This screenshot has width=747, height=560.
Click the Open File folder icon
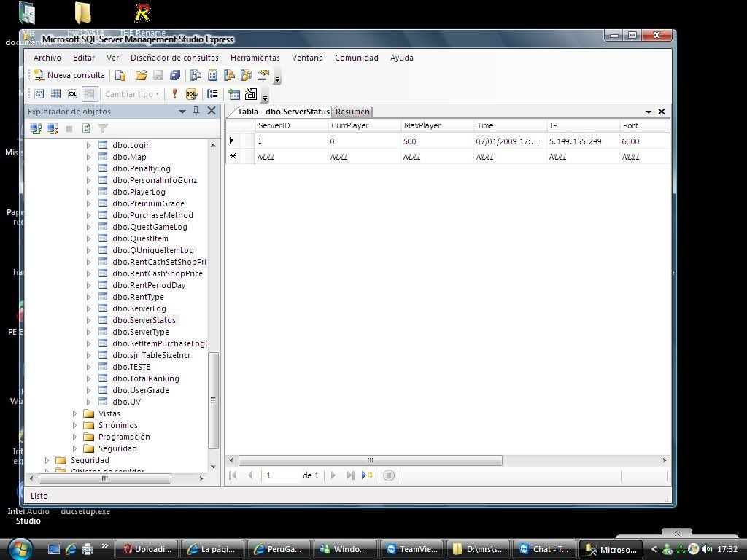[x=141, y=75]
